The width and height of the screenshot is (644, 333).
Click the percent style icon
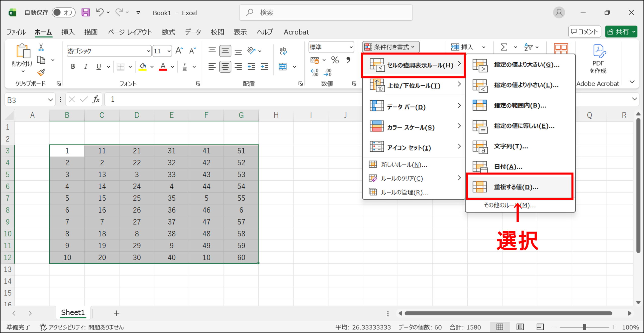coord(335,60)
